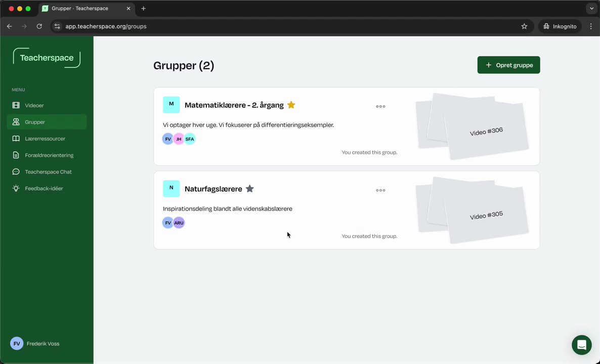Click the Grupper (2) heading
The image size is (600, 364).
(x=184, y=65)
